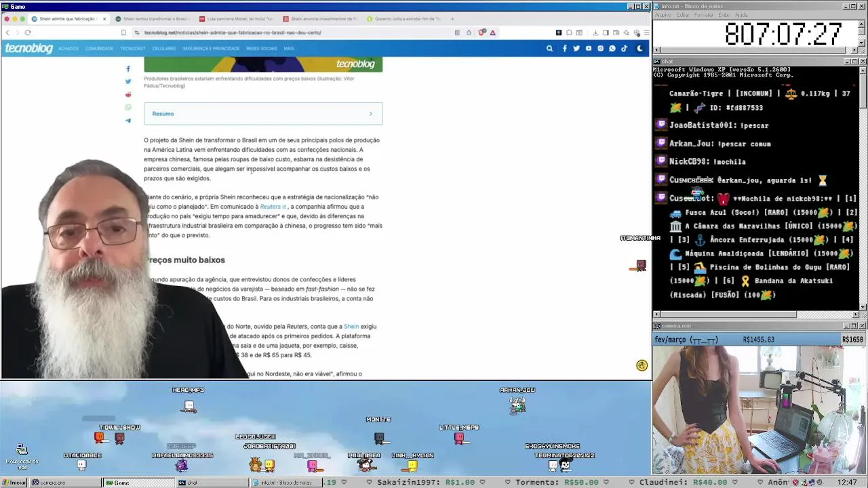Viewport: 868px width, 488px height.
Task: Open Brave shields icon
Action: [482, 33]
